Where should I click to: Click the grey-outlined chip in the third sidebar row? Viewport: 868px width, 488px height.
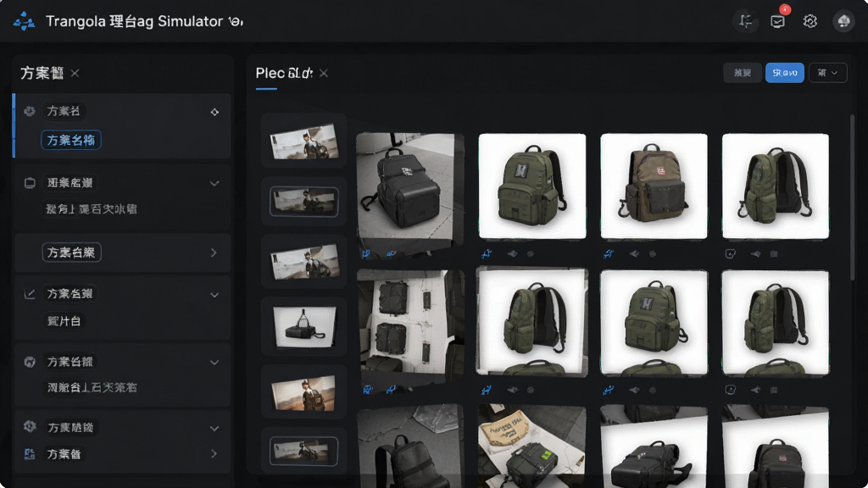click(x=71, y=252)
